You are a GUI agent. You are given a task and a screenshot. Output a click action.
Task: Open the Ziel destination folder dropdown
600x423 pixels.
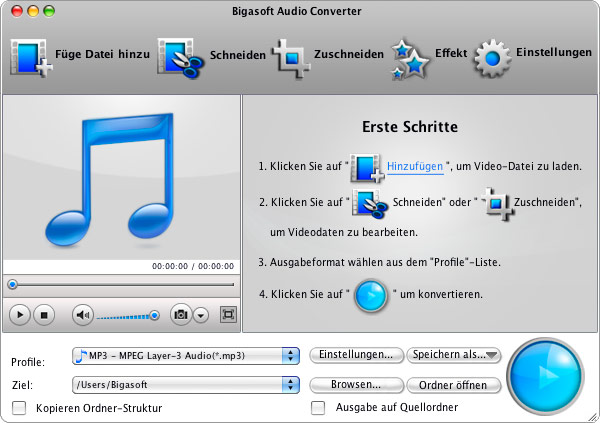point(186,385)
